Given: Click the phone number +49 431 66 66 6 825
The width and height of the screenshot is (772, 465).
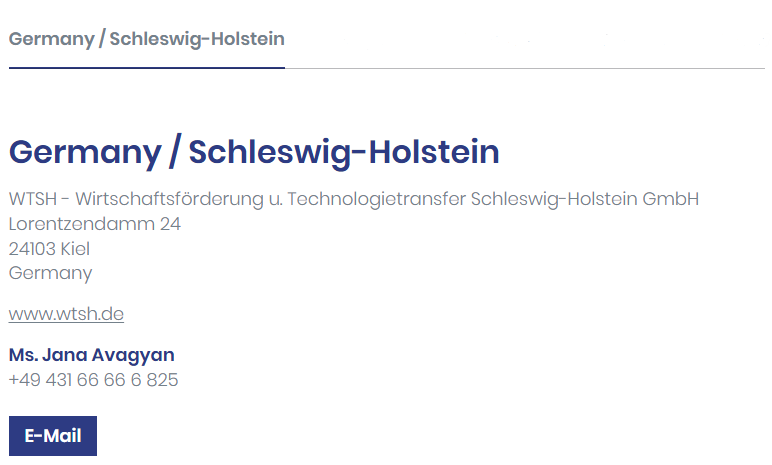Looking at the screenshot, I should point(93,380).
